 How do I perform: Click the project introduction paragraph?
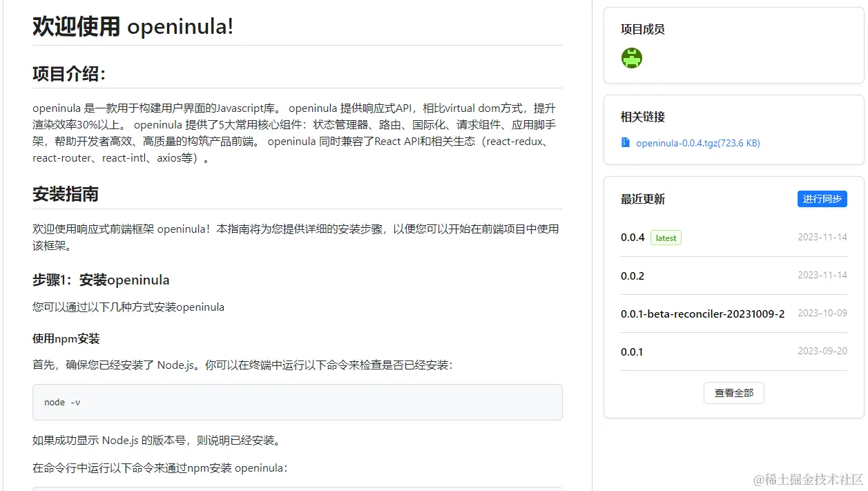point(298,133)
